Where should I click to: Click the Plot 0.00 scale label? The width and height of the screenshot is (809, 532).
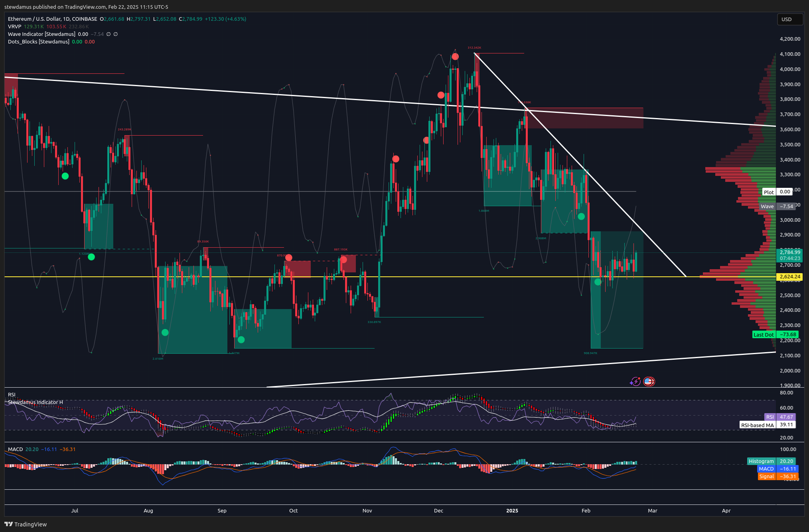click(777, 192)
